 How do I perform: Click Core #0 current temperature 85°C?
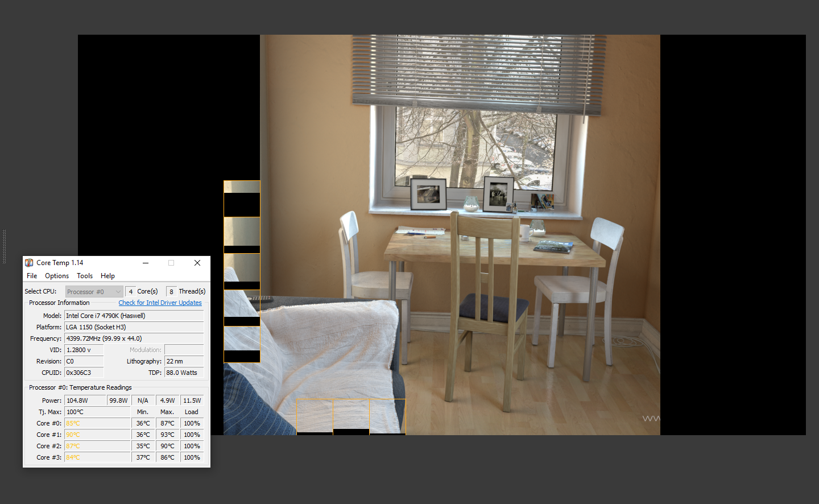pos(97,423)
